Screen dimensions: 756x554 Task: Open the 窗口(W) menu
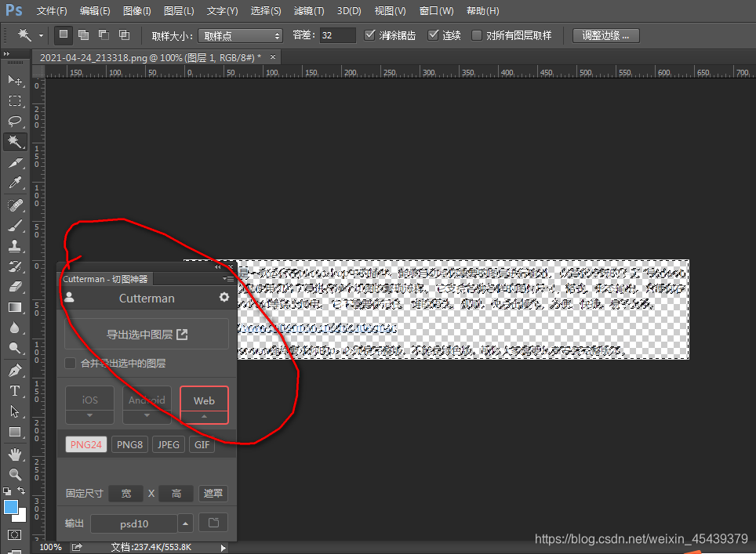point(436,11)
